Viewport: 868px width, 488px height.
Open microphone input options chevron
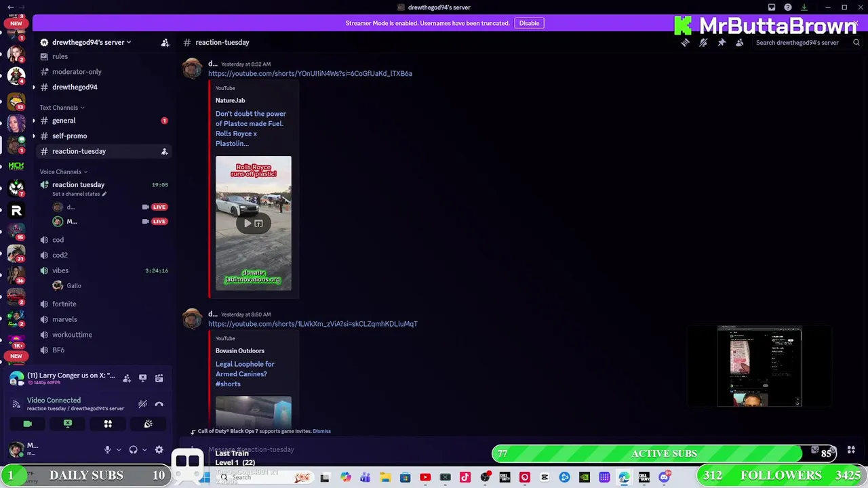click(x=118, y=449)
